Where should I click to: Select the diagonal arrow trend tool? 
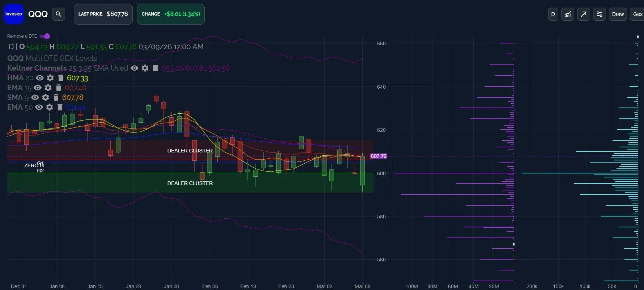(x=584, y=14)
